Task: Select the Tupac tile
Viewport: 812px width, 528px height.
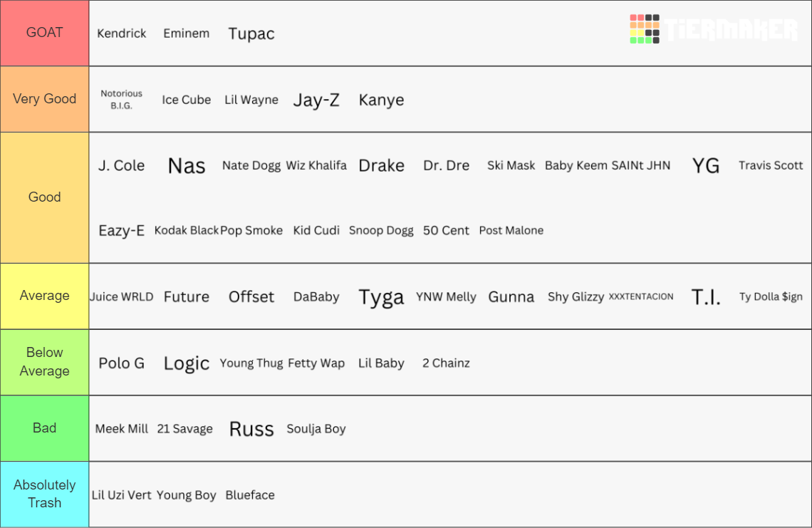Action: pyautogui.click(x=251, y=33)
